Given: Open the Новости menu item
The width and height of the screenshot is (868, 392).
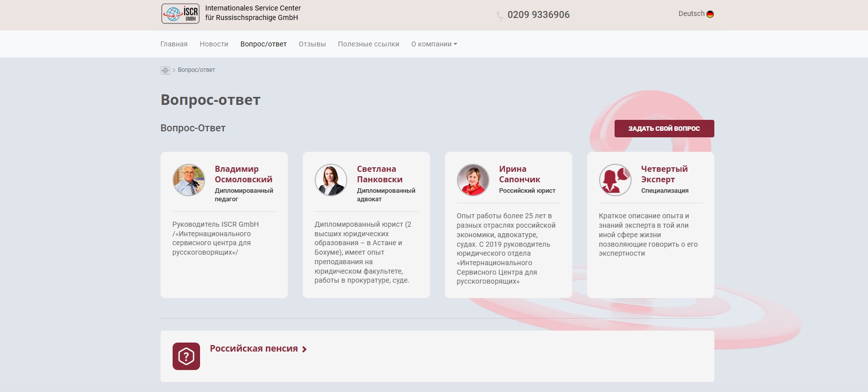Looking at the screenshot, I should tap(214, 44).
